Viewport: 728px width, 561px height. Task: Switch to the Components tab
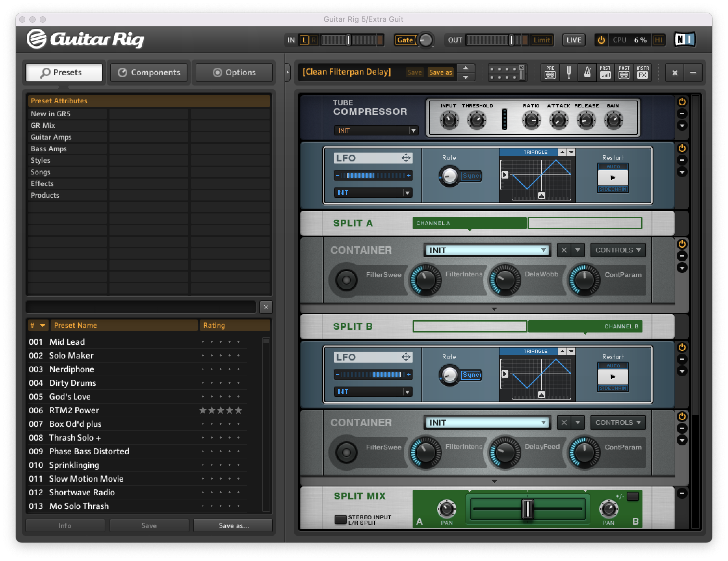[x=149, y=73]
